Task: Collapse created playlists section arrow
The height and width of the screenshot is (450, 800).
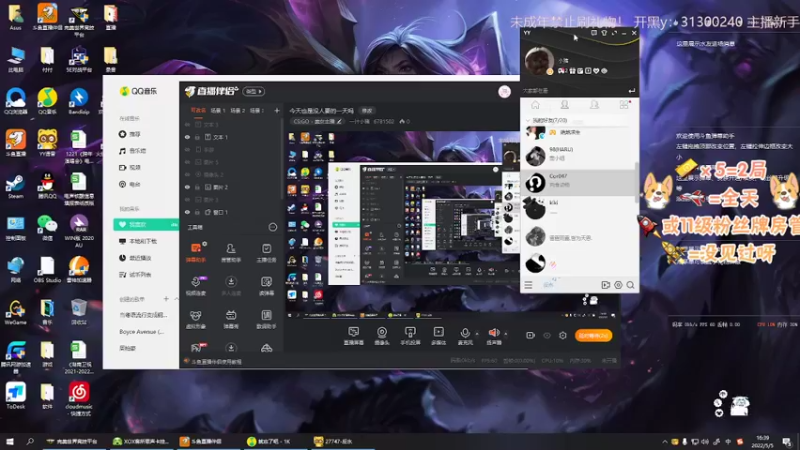Action: [176, 298]
